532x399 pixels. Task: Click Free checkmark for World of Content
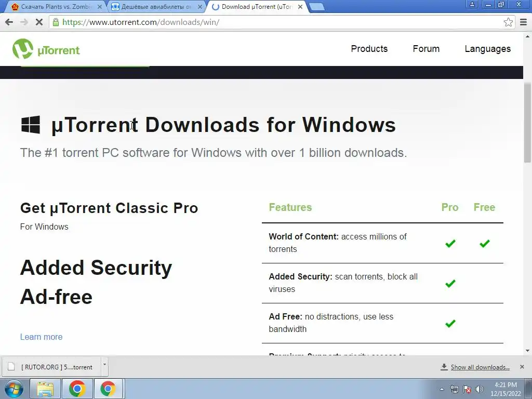[x=485, y=243]
